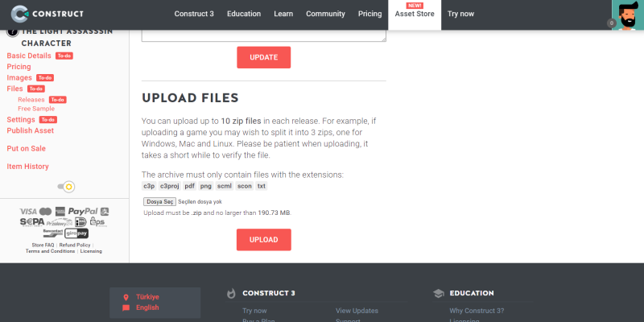Open the Free Sample sub-link
The width and height of the screenshot is (644, 322).
click(36, 109)
